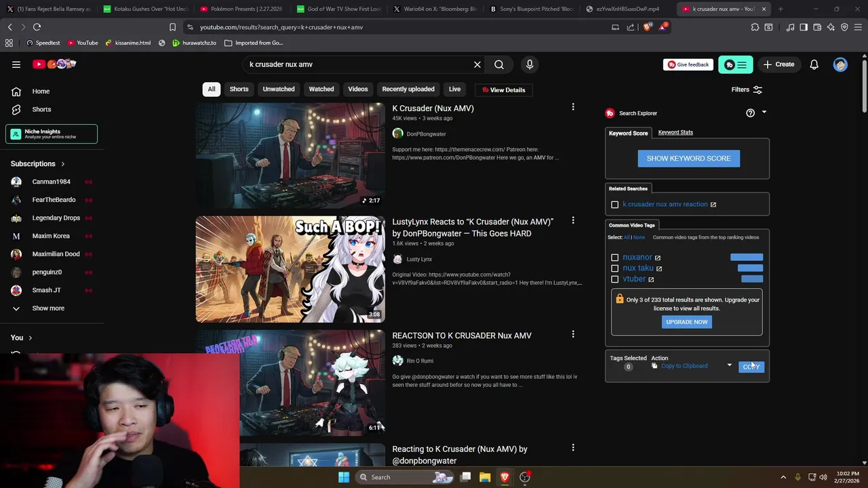The height and width of the screenshot is (488, 868).
Task: Open Brave Leo AI sparkle icon
Action: 831,27
